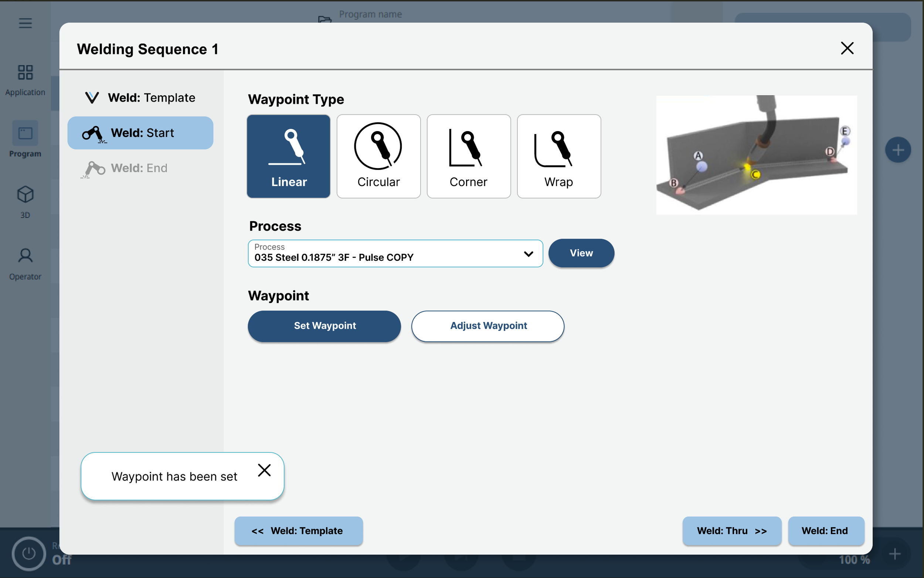
Task: Open Weld: Template in step list
Action: pyautogui.click(x=140, y=98)
